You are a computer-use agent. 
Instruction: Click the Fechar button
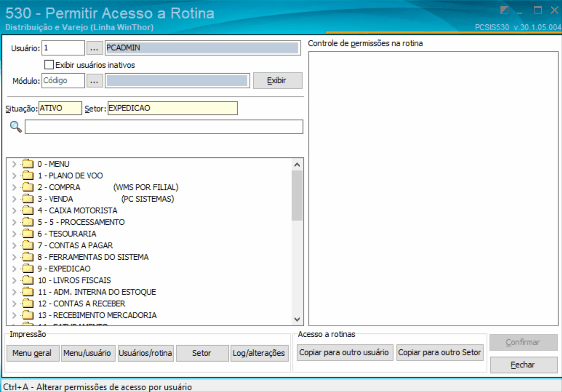pyautogui.click(x=523, y=365)
